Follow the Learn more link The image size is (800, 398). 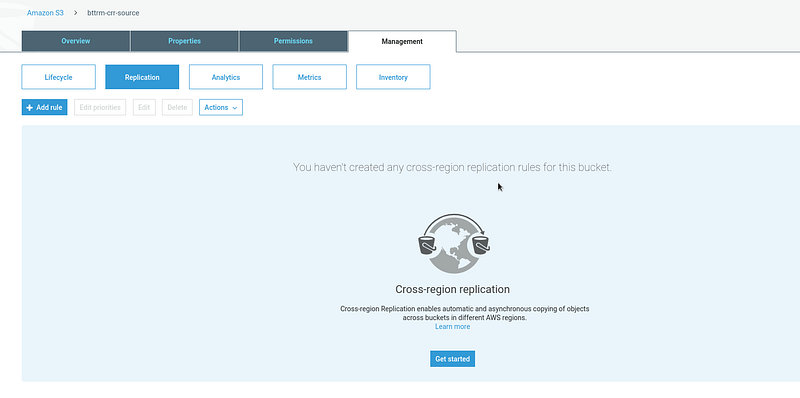453,327
